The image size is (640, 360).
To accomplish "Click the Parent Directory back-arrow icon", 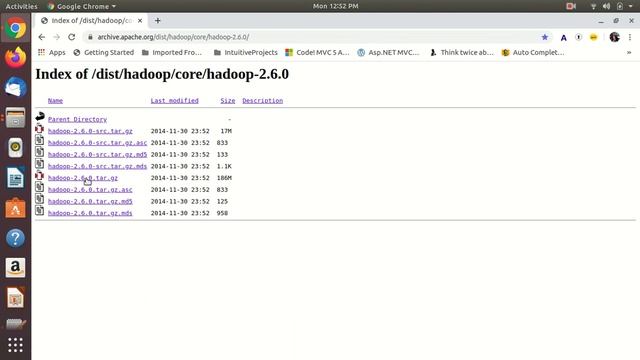I will pos(40,117).
